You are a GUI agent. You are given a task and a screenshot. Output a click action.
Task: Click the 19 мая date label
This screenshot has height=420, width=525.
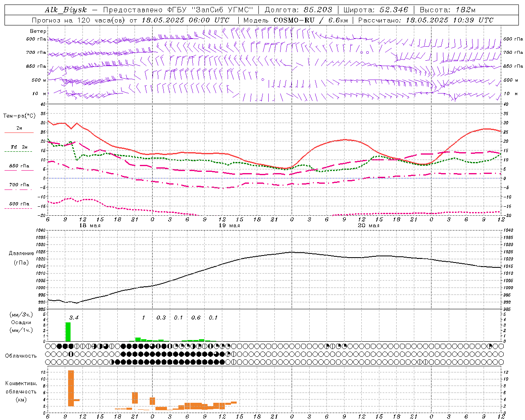229,226
